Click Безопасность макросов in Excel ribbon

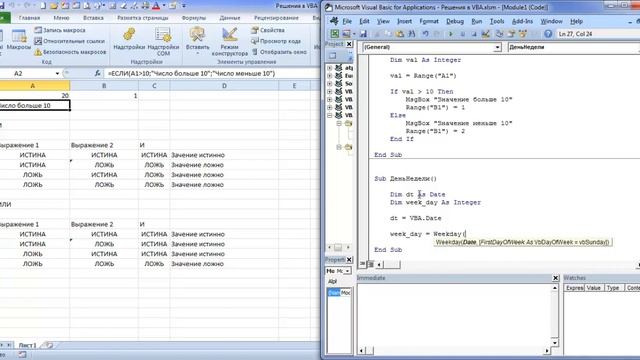(70, 52)
